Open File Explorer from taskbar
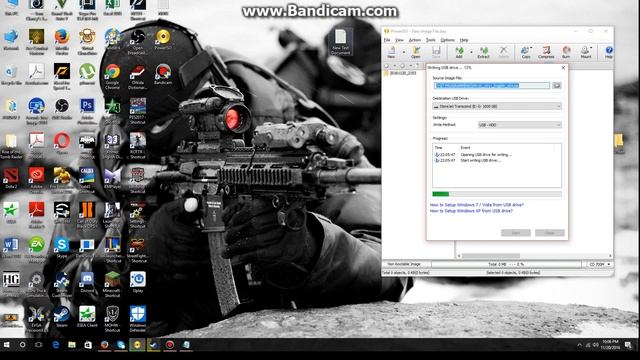 click(72, 345)
